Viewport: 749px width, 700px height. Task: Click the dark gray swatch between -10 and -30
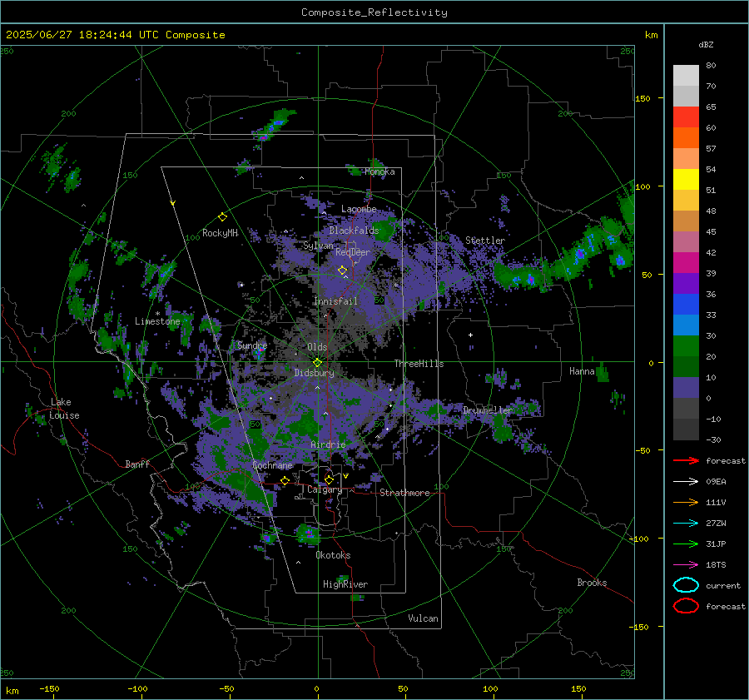686,429
